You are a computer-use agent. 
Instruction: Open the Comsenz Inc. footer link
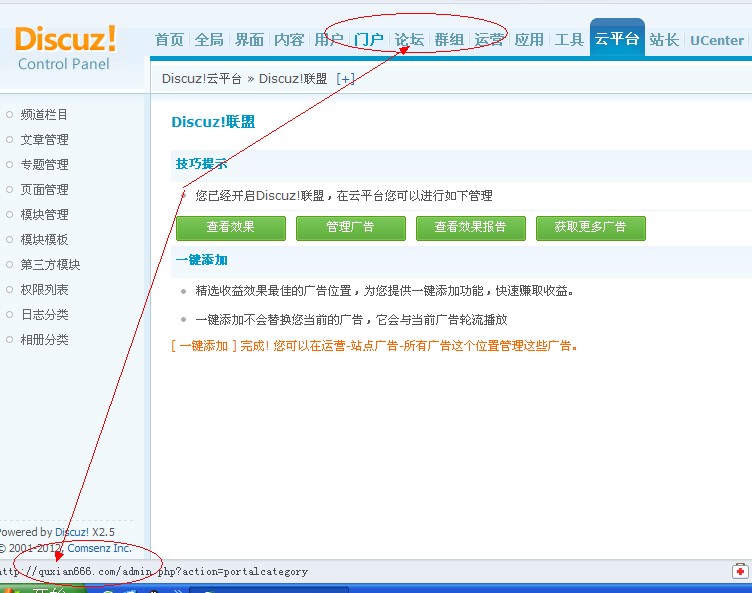click(x=99, y=548)
